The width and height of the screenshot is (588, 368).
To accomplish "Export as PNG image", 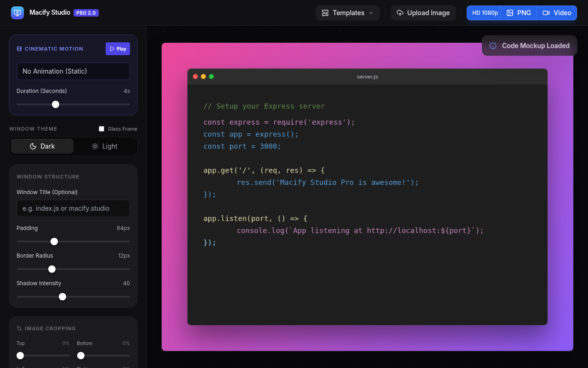I will (519, 13).
